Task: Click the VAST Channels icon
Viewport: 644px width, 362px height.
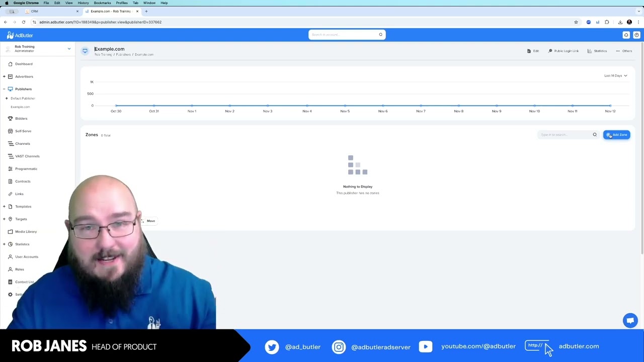Action: point(10,156)
